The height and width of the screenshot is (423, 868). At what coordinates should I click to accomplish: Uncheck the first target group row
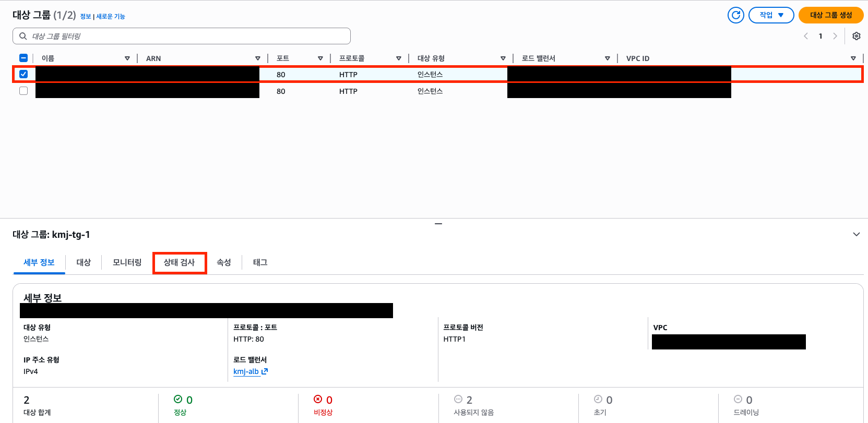point(23,74)
